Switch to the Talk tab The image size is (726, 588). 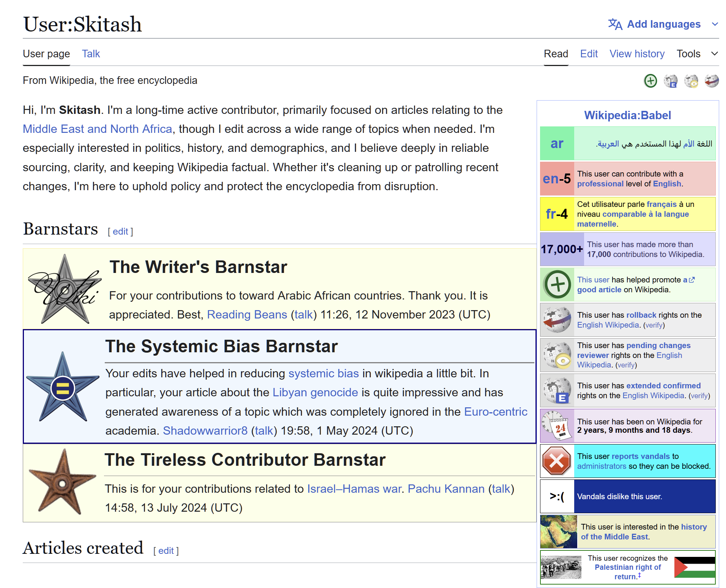(91, 54)
